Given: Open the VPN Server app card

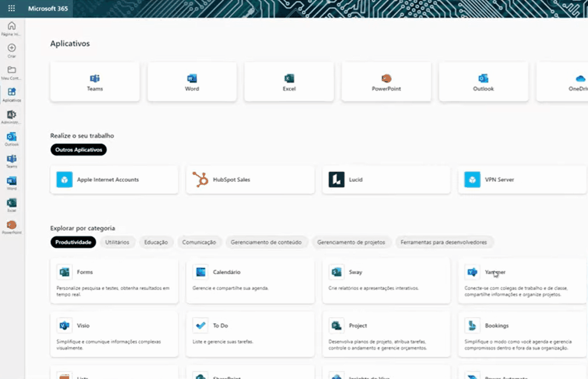Looking at the screenshot, I should [x=522, y=180].
